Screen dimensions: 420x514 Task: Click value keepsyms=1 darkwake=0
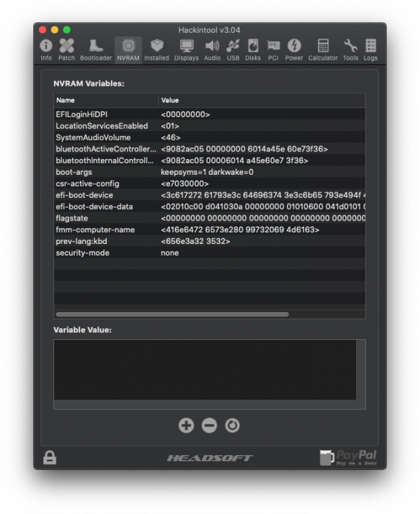(207, 172)
